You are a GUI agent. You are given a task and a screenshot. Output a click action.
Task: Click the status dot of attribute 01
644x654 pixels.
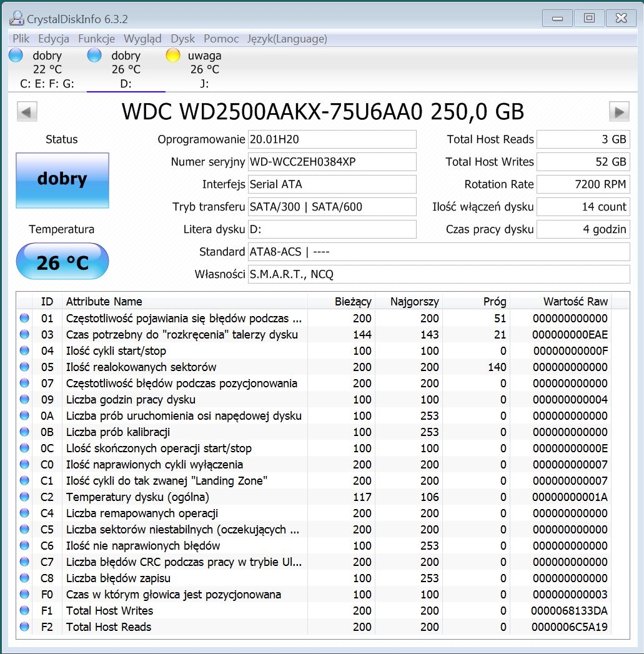24,318
